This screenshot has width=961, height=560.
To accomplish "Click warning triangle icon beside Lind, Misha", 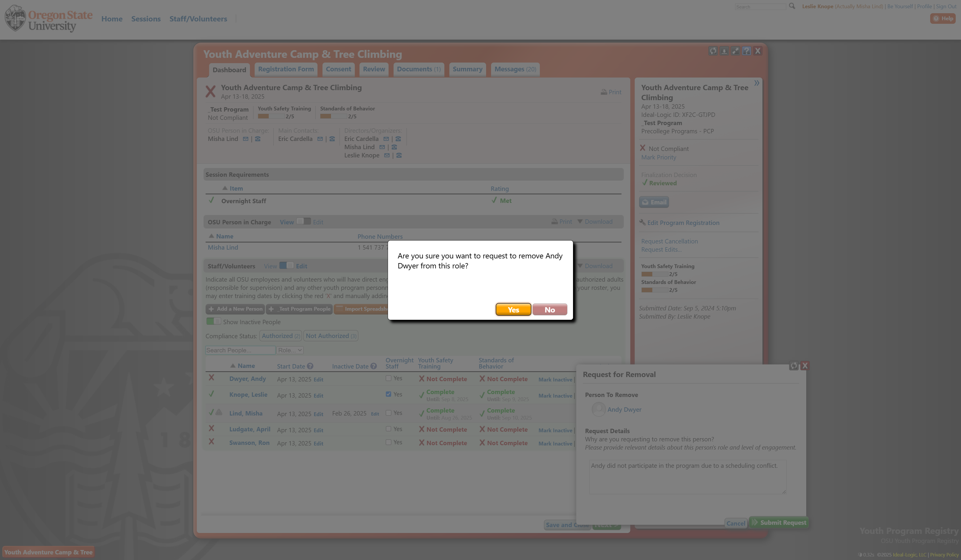I will [219, 412].
